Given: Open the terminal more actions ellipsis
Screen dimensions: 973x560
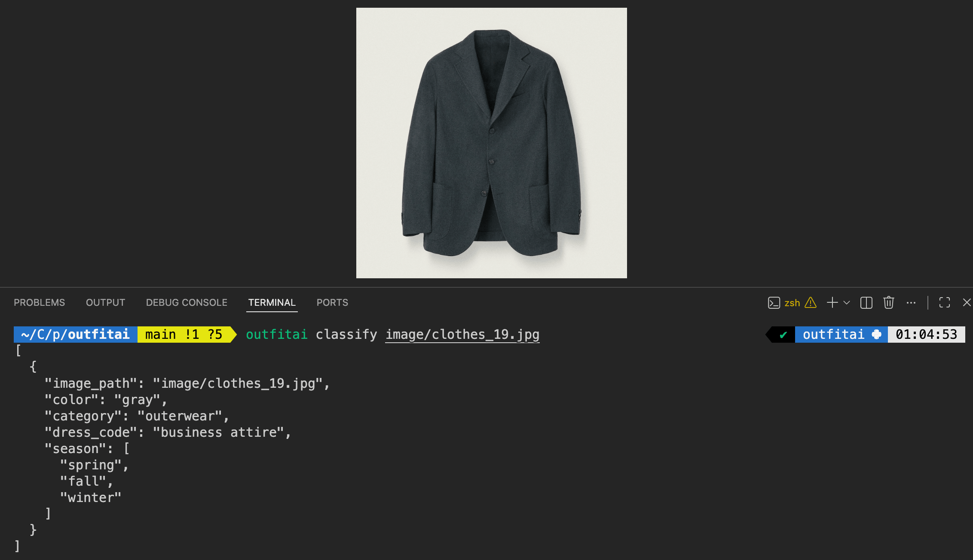Looking at the screenshot, I should coord(911,303).
